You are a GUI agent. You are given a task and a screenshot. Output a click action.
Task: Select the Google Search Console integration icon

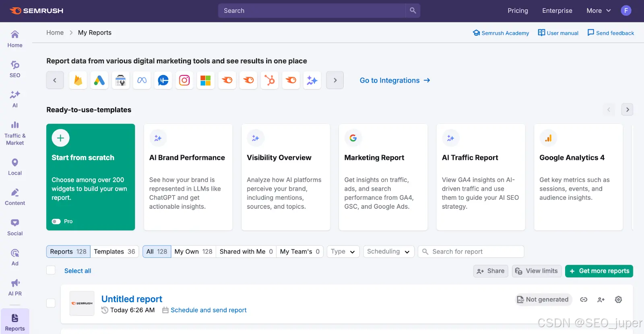tap(121, 81)
